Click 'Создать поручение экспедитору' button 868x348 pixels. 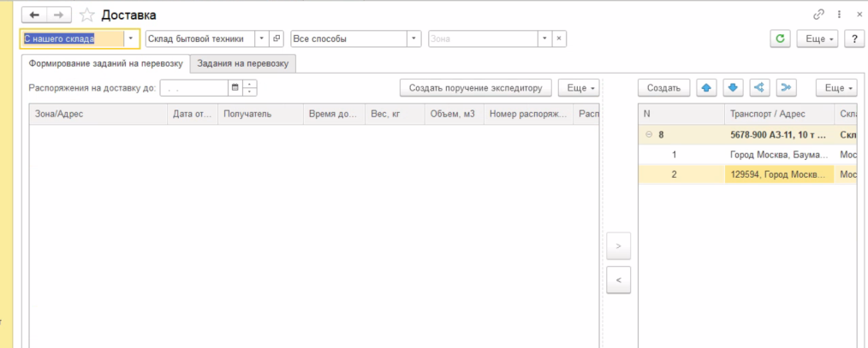point(475,87)
